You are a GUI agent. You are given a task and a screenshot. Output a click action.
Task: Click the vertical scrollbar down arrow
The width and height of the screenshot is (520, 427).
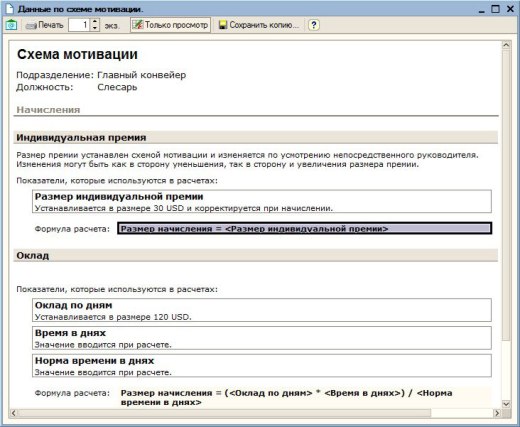(x=506, y=404)
